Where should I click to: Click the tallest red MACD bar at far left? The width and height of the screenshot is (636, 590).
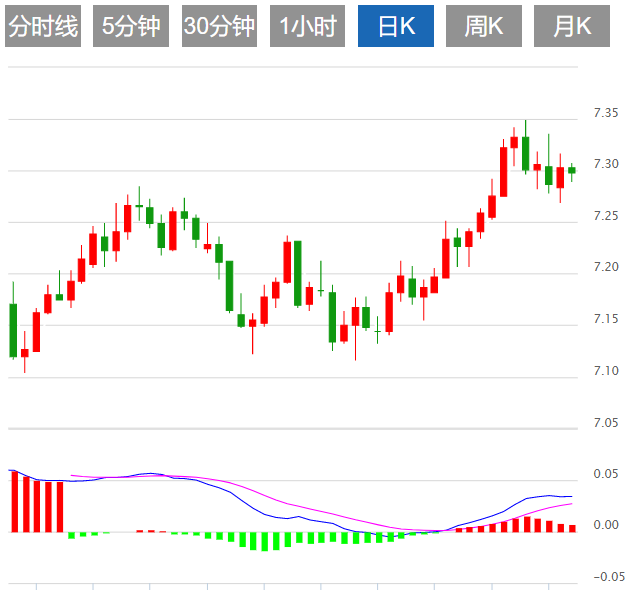point(15,501)
